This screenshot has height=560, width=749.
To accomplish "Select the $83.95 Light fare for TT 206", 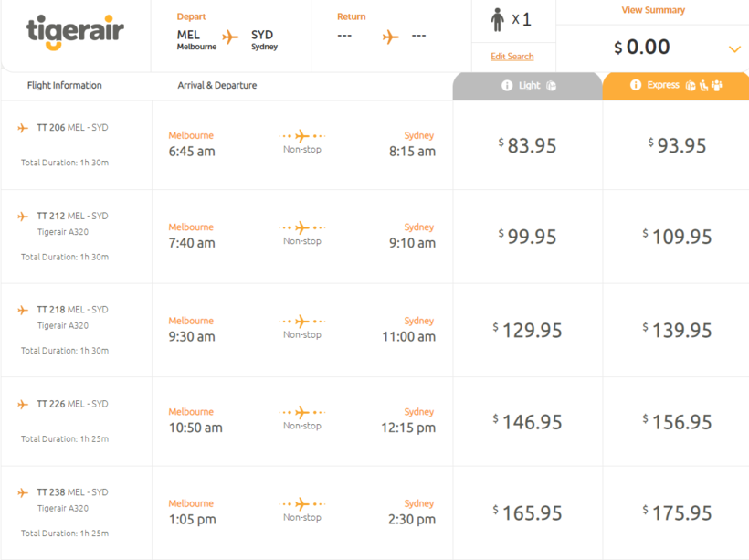I will (527, 145).
